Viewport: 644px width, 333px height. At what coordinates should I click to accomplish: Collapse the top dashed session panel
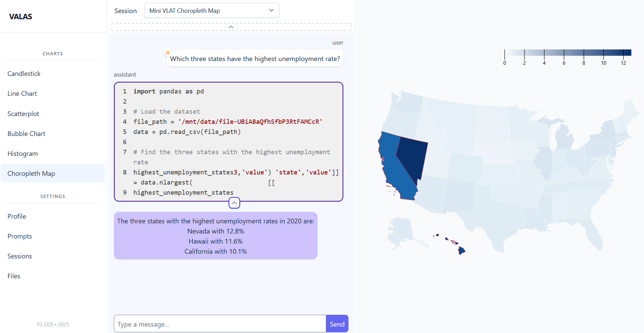click(x=231, y=27)
